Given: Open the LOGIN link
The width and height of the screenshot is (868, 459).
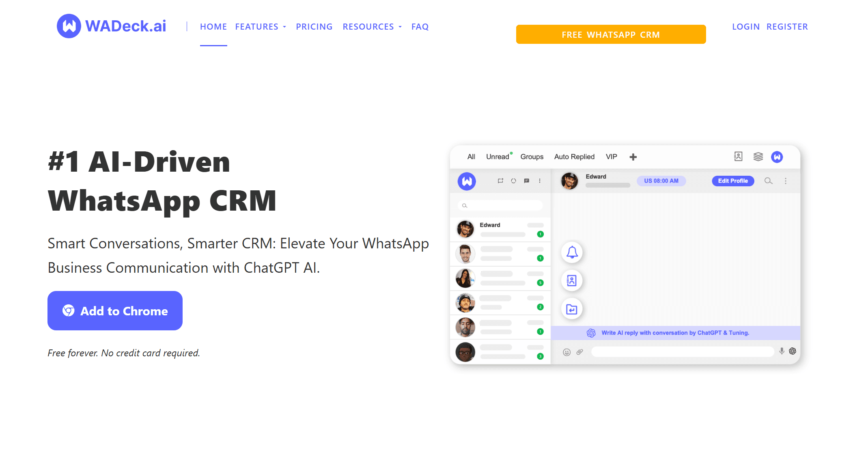Looking at the screenshot, I should pyautogui.click(x=746, y=27).
